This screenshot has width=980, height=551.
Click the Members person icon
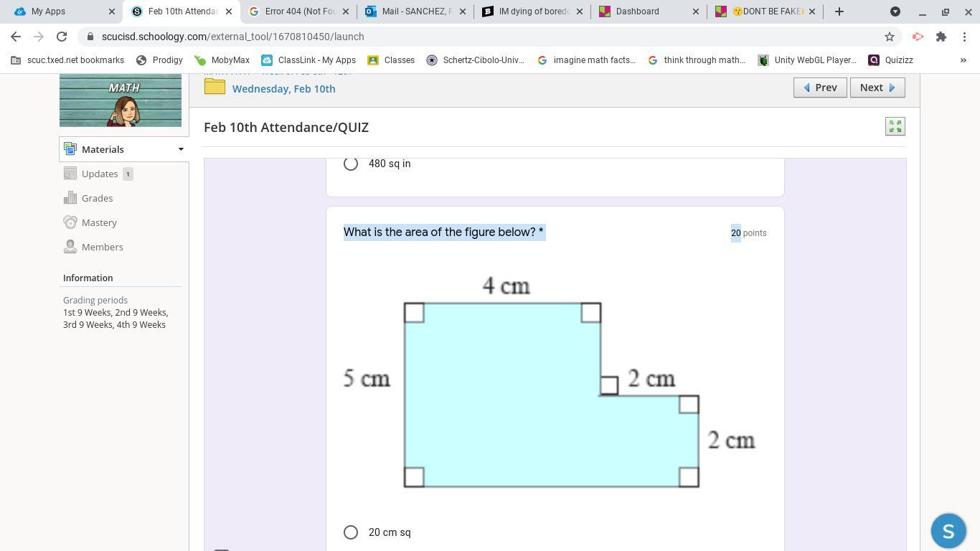point(70,247)
